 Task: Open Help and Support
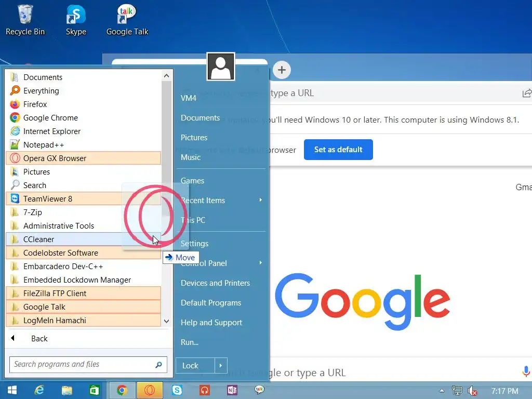(211, 322)
